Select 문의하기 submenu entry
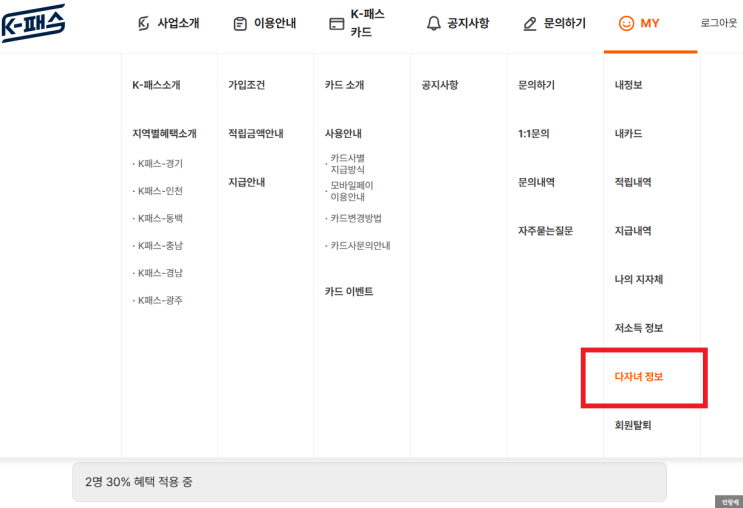Image resolution: width=743 pixels, height=508 pixels. pyautogui.click(x=536, y=85)
